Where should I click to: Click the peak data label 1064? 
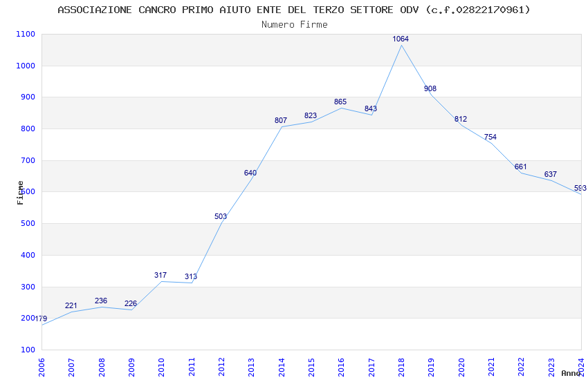[x=401, y=39]
